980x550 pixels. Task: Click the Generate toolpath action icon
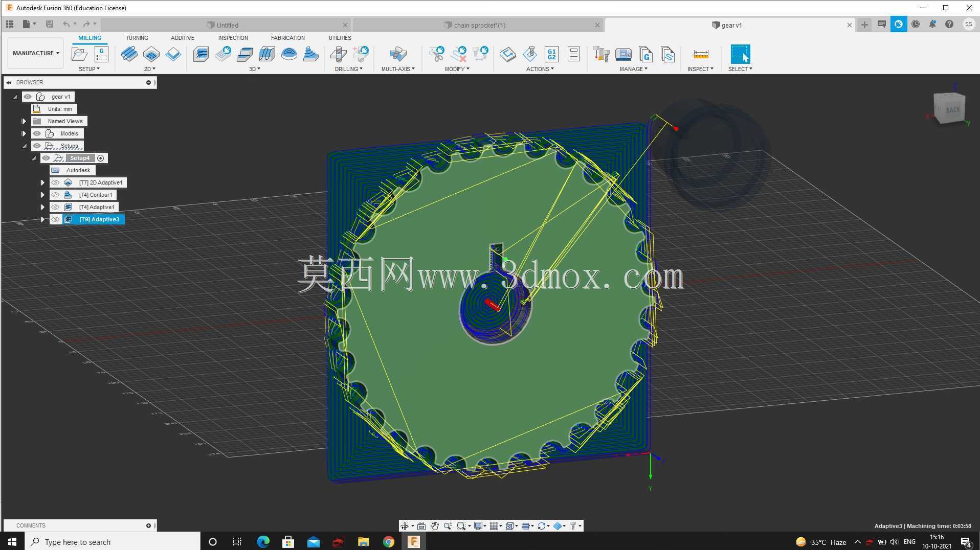508,54
